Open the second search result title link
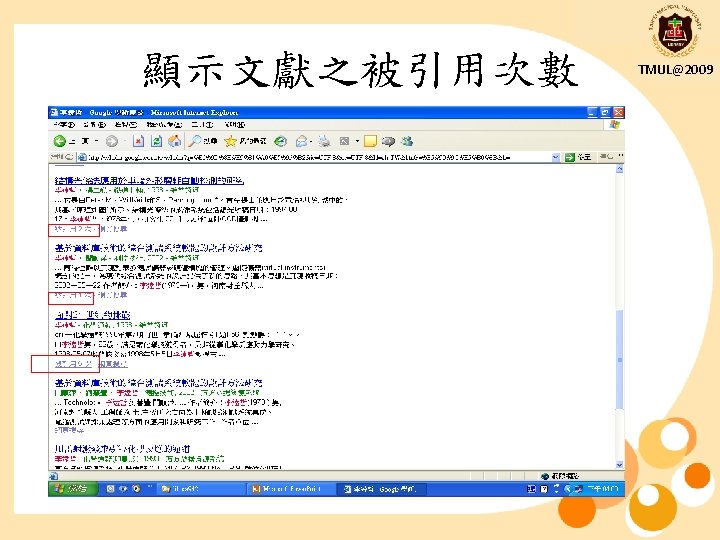720x540 pixels. tap(158, 248)
